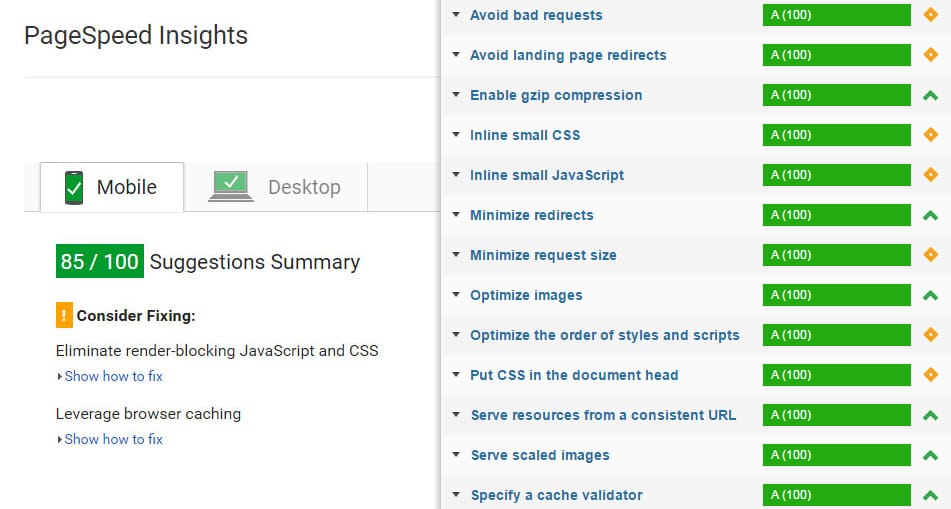951x509 pixels.
Task: Expand the Serve resources from a consistent URL arrow
Action: point(456,415)
